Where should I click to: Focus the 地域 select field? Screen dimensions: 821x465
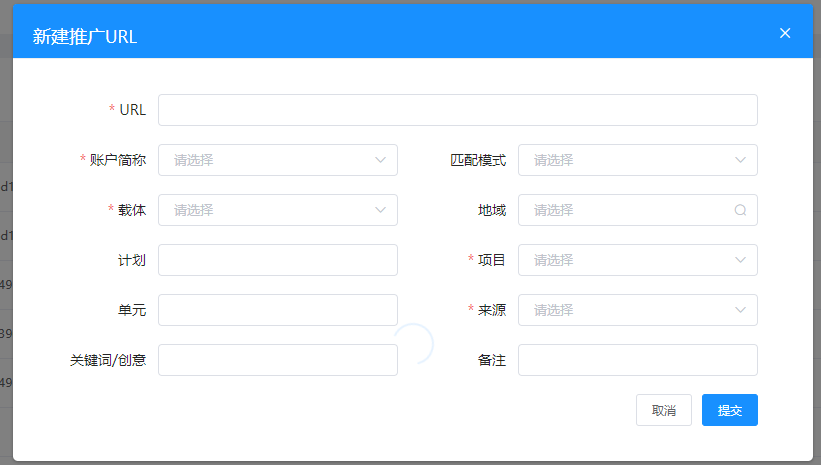pyautogui.click(x=638, y=210)
